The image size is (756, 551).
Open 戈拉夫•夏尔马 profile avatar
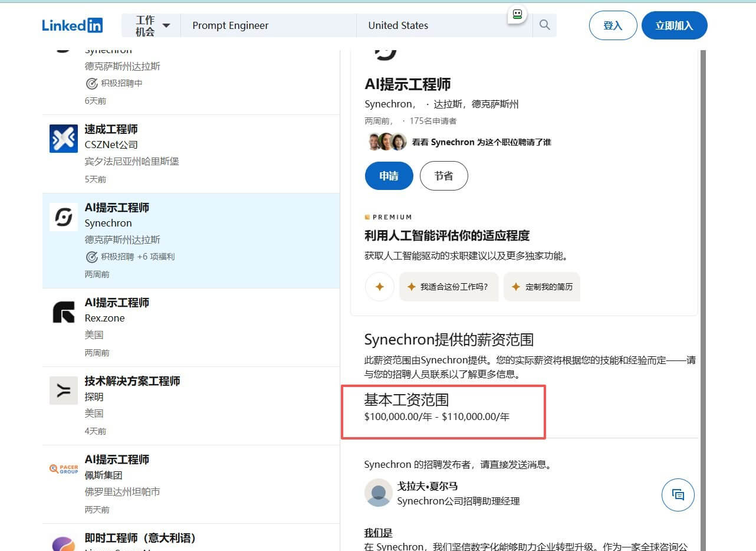pos(379,493)
